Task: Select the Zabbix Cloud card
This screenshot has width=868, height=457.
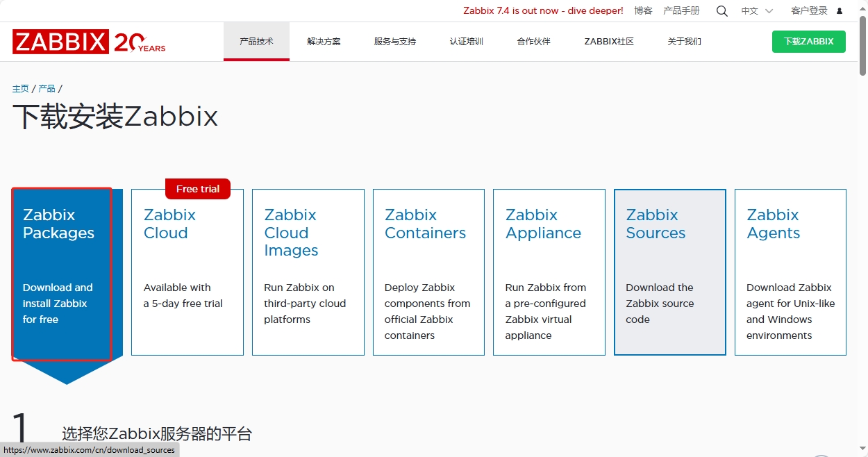Action: (x=187, y=272)
